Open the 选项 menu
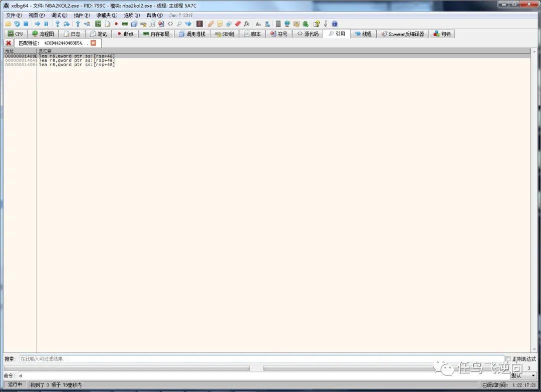The image size is (541, 392). [132, 15]
